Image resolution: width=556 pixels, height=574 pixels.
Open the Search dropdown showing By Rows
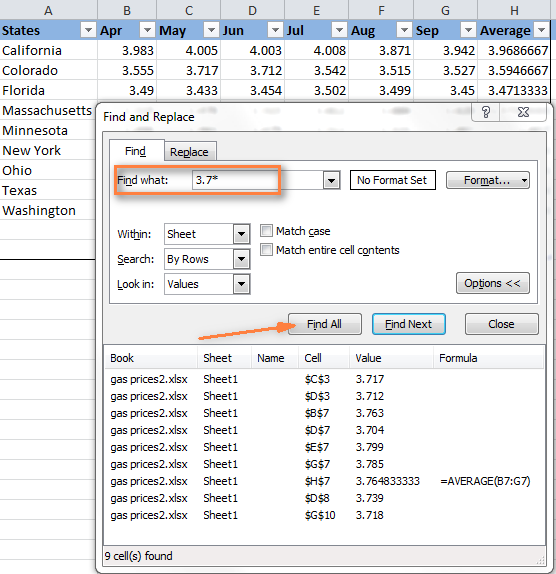tap(242, 259)
